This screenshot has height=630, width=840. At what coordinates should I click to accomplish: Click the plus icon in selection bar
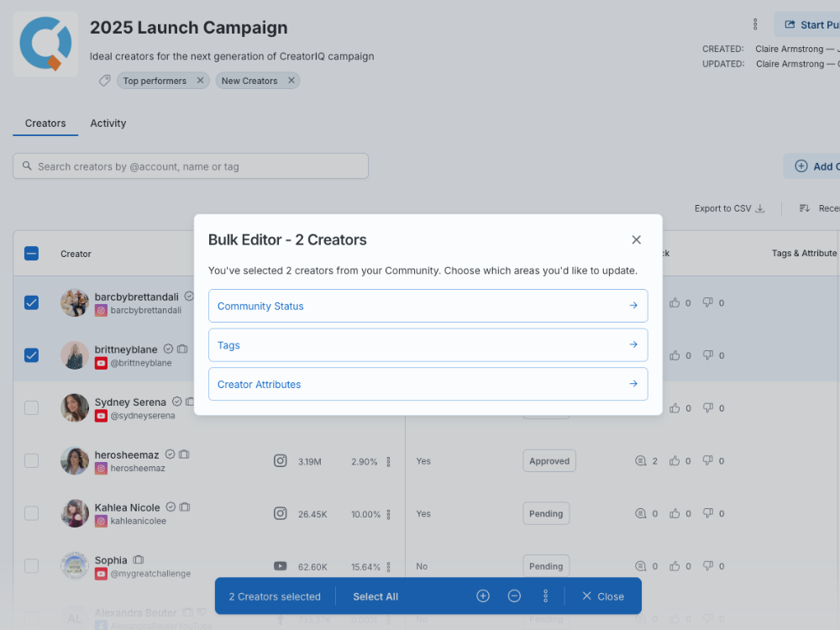point(483,596)
